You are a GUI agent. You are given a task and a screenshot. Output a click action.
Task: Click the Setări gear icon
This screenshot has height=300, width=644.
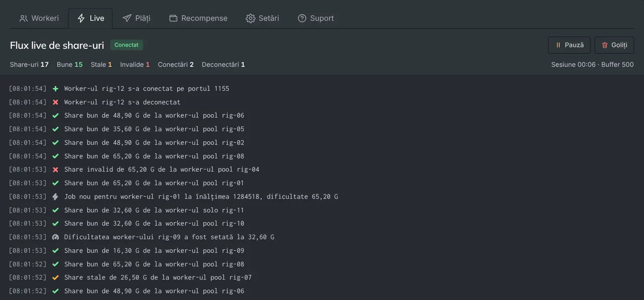coord(250,18)
